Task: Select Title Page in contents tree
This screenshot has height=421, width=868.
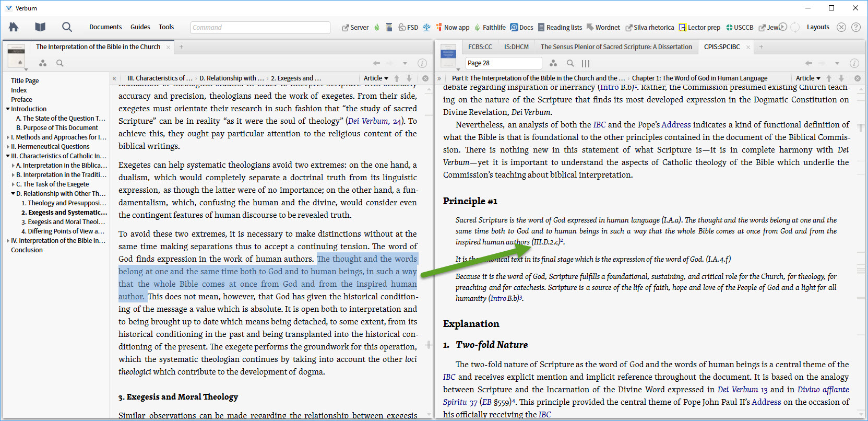Action: coord(25,81)
